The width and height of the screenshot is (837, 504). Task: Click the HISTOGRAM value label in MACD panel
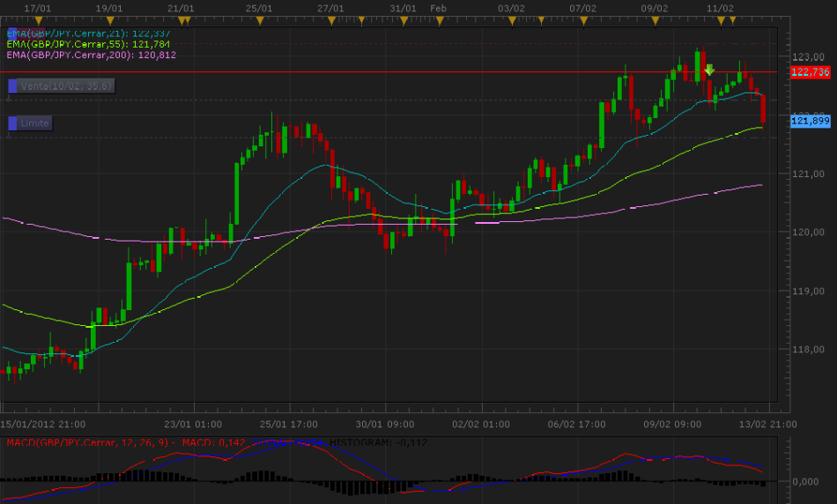pos(377,441)
